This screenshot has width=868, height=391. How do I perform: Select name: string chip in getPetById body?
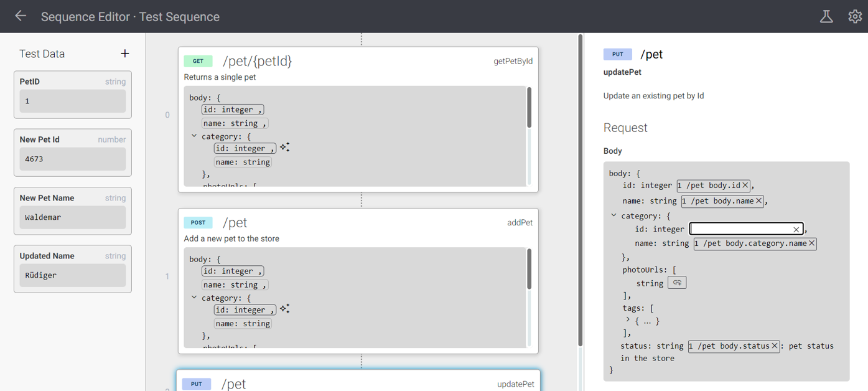click(235, 123)
